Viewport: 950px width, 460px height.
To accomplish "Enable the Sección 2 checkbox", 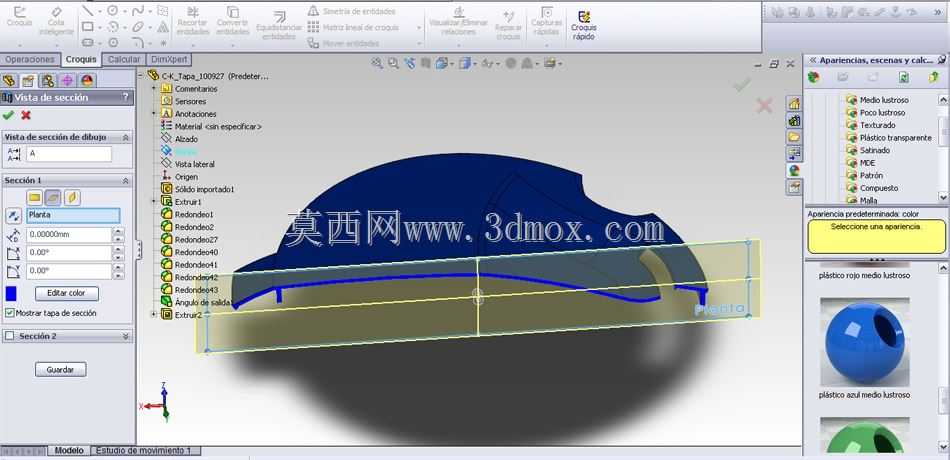I will coord(9,336).
